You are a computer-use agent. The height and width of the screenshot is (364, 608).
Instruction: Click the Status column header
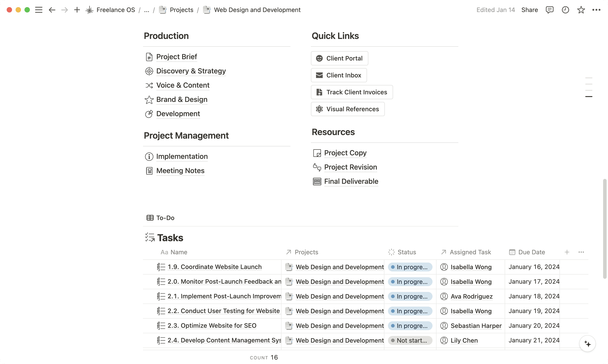(406, 252)
